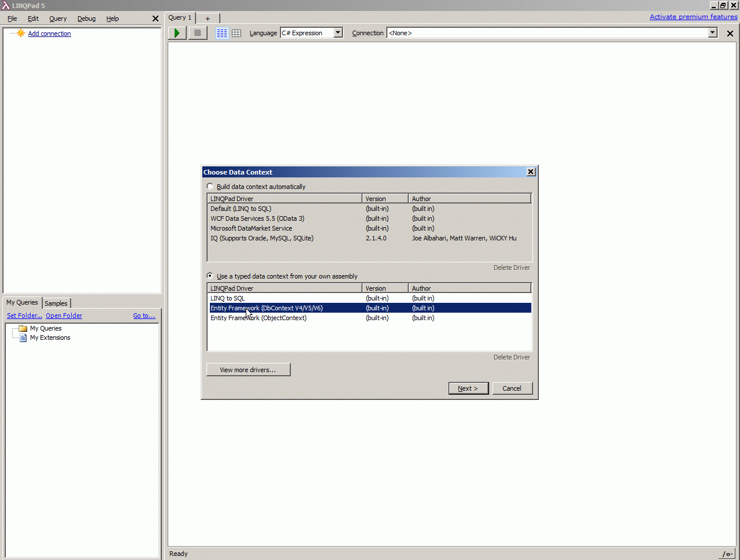The height and width of the screenshot is (560, 740).
Task: Click LINQPad Driver column header in lower list
Action: click(285, 288)
